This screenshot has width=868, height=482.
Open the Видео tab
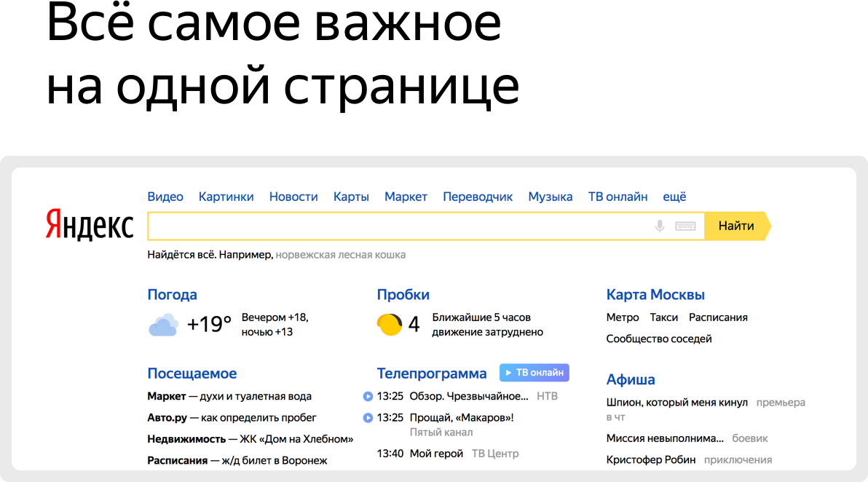click(x=165, y=197)
